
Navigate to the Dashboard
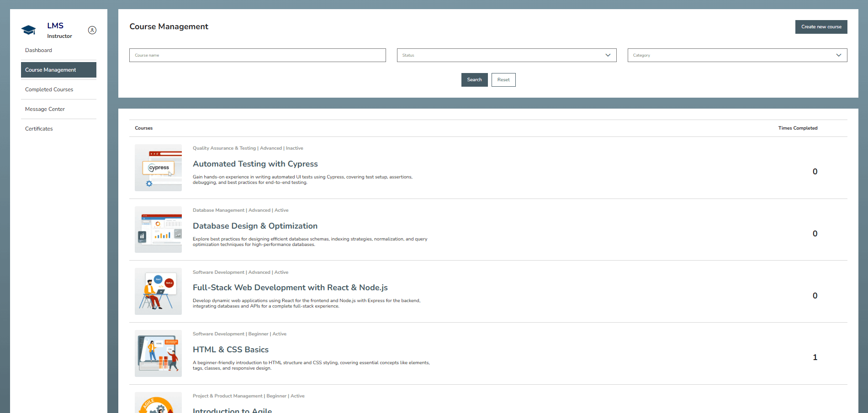click(x=38, y=50)
